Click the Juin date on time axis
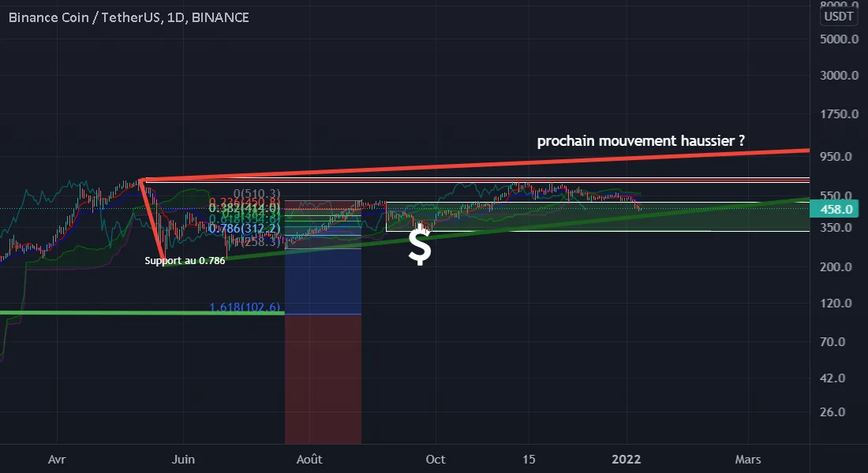Viewport: 868px width, 473px height. 183,459
